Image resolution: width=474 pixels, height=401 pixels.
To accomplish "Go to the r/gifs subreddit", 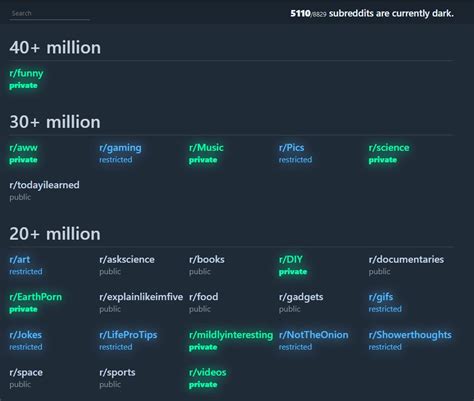I will [381, 297].
